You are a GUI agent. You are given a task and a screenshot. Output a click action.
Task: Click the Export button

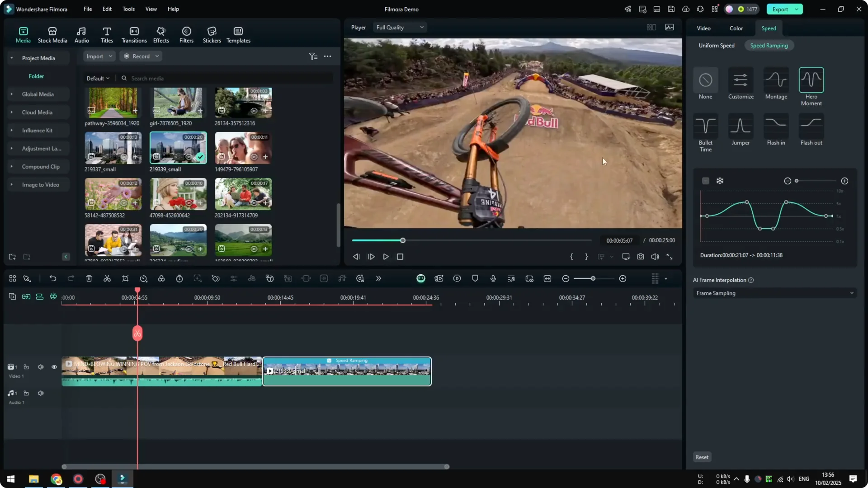click(x=780, y=9)
